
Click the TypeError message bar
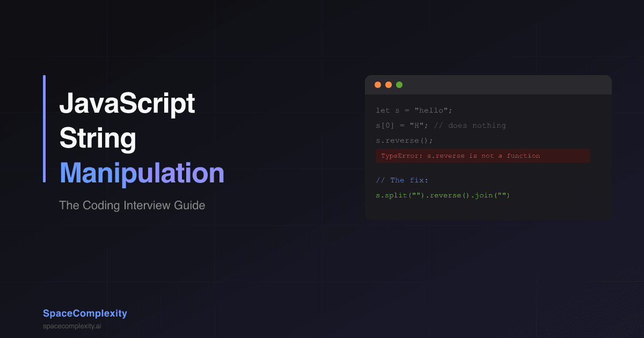click(x=482, y=156)
